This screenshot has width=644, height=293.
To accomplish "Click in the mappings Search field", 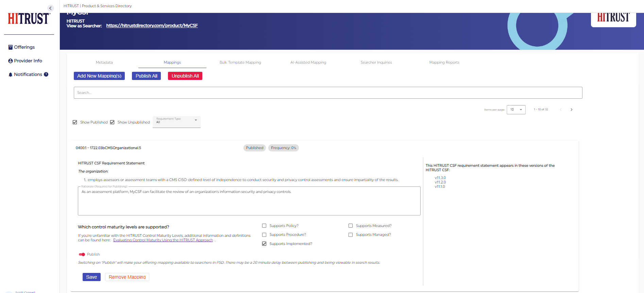I will pos(328,93).
